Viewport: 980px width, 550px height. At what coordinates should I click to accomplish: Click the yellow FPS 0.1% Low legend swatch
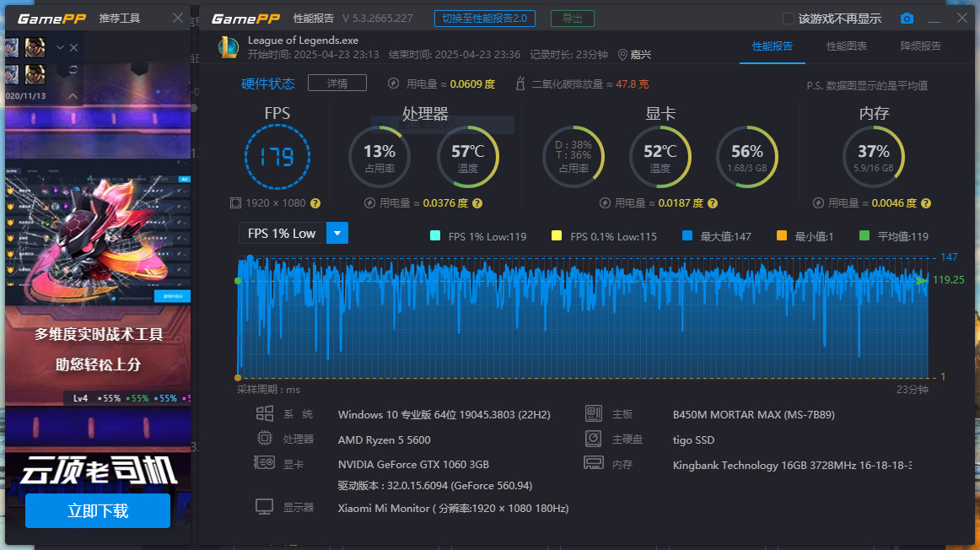coord(557,235)
